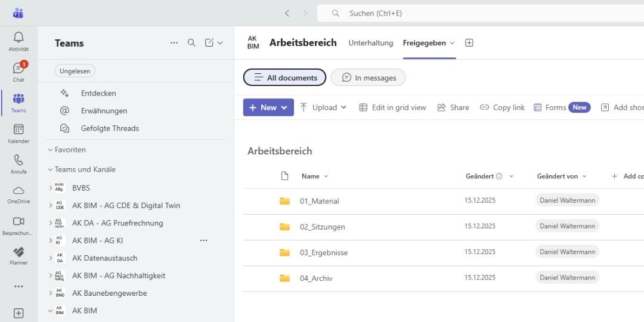Image resolution: width=644 pixels, height=322 pixels.
Task: Open the 03_Ergebnisse folder
Action: [x=324, y=253]
